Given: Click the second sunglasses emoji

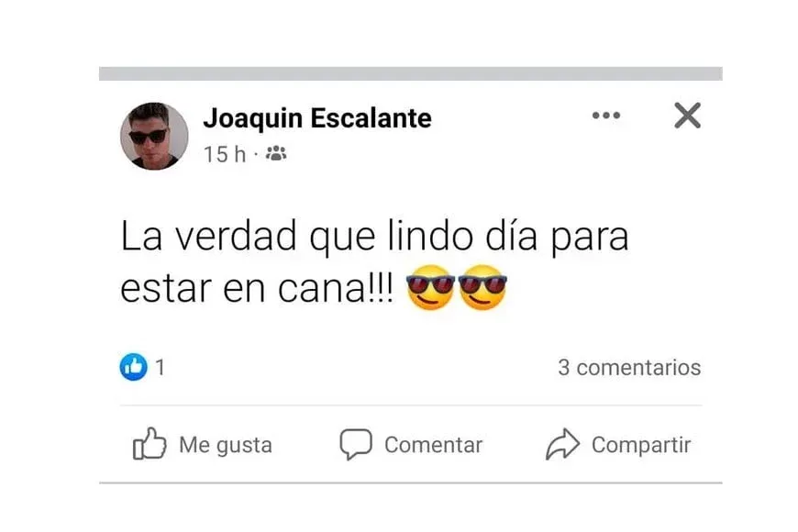Looking at the screenshot, I should coord(482,288).
